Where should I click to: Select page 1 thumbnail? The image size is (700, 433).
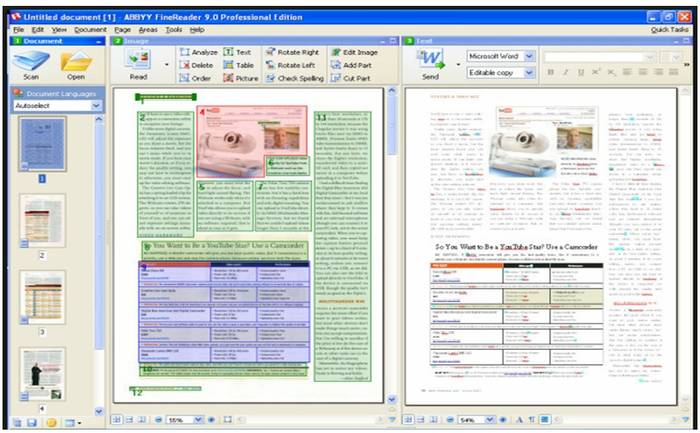point(42,144)
